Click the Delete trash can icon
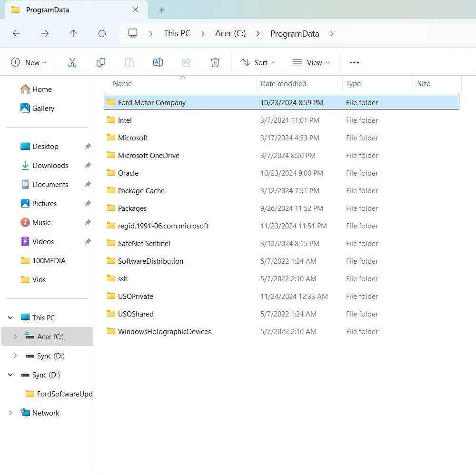476x475 pixels. click(215, 62)
